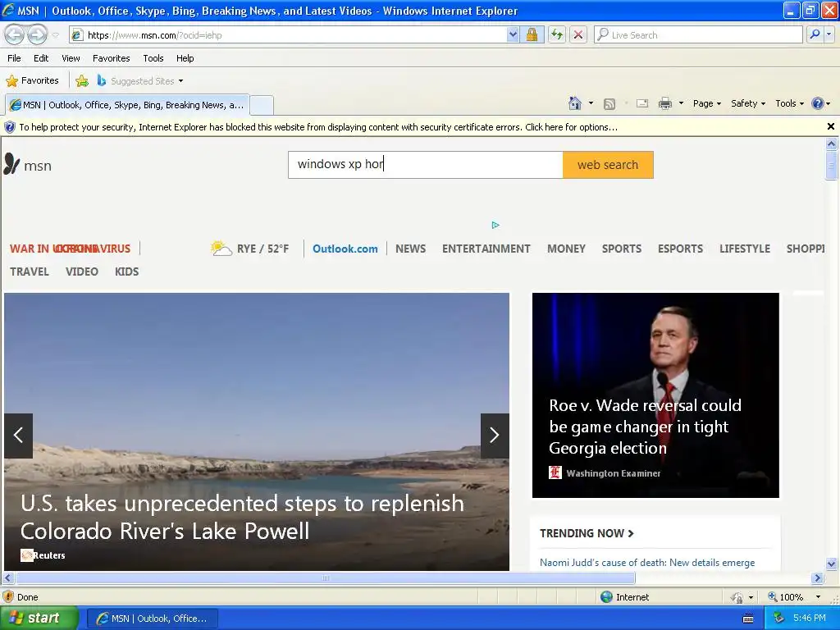Open the Favorites menu

[x=112, y=58]
